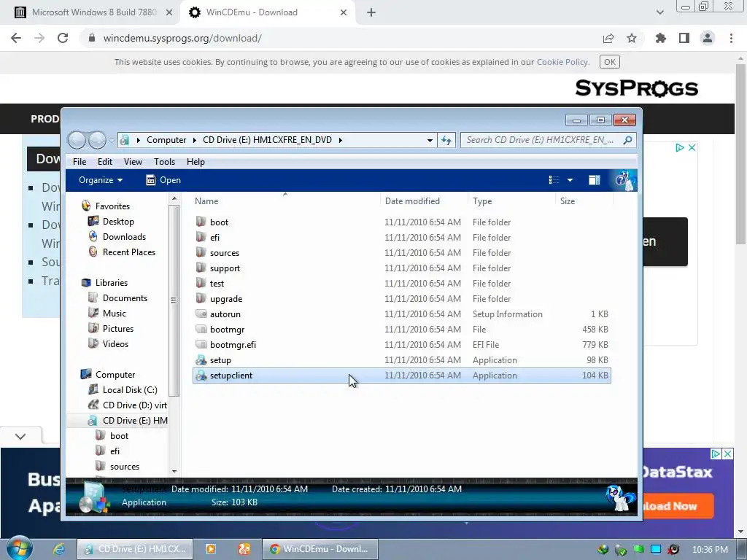Open the File menu
747x560 pixels.
point(80,162)
